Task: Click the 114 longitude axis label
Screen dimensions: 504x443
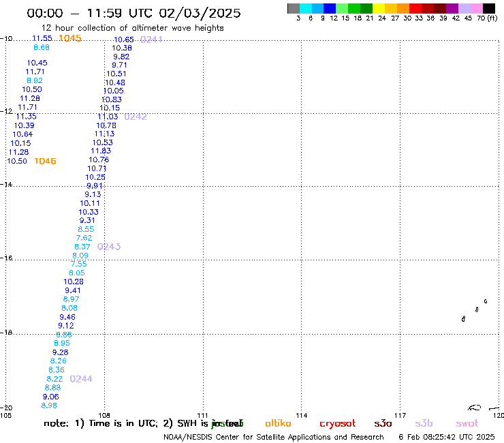Action: pos(302,415)
